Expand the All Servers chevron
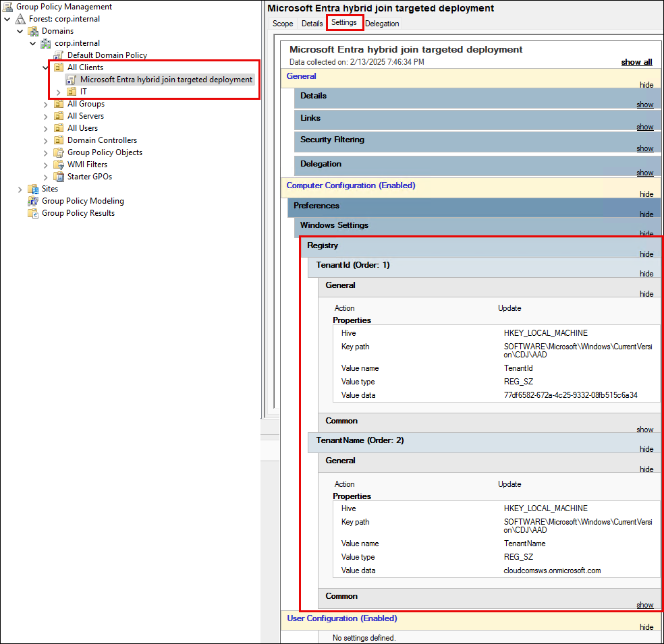664x644 pixels. (46, 117)
